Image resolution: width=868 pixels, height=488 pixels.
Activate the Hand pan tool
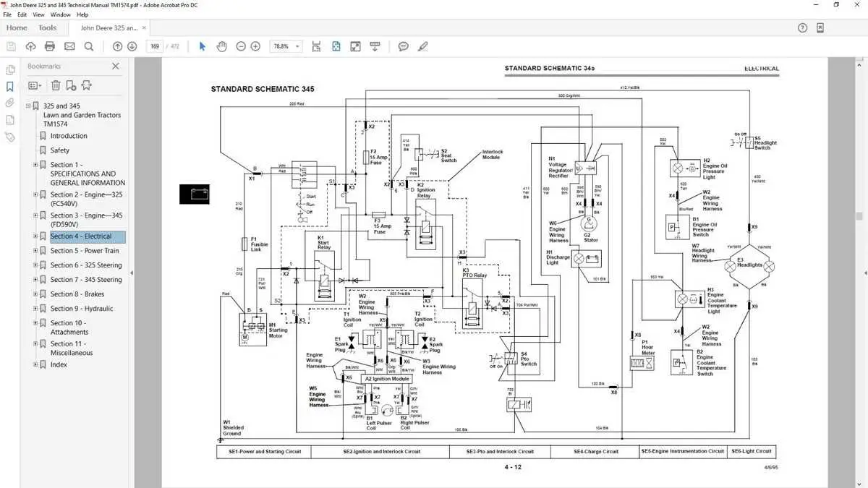(222, 46)
